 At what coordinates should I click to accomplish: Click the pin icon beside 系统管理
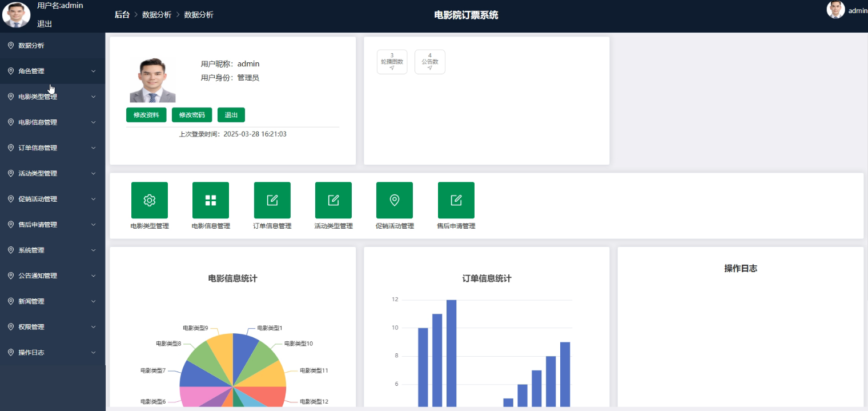coord(11,250)
